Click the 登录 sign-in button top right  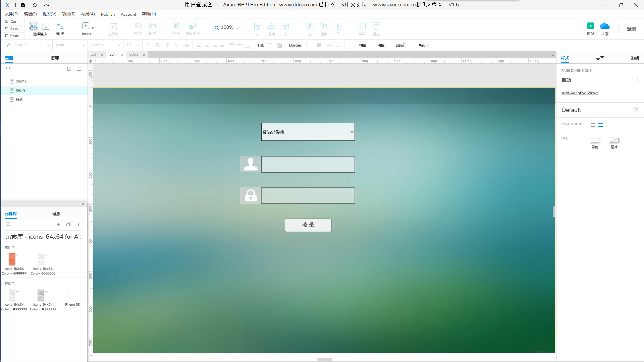(x=631, y=29)
